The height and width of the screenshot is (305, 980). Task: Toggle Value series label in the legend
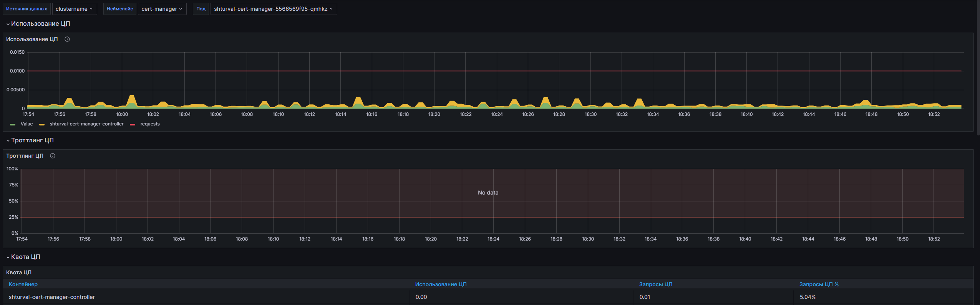pyautogui.click(x=27, y=124)
